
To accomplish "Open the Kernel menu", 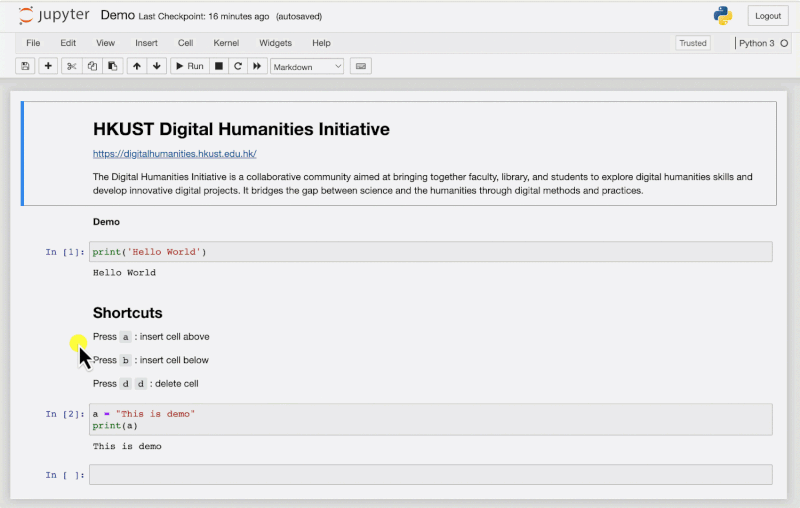I will click(226, 43).
